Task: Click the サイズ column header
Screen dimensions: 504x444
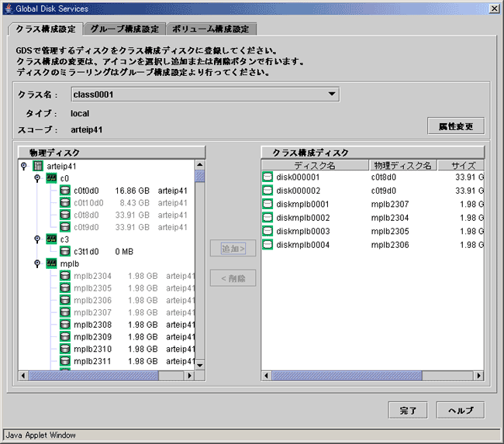Action: point(461,166)
